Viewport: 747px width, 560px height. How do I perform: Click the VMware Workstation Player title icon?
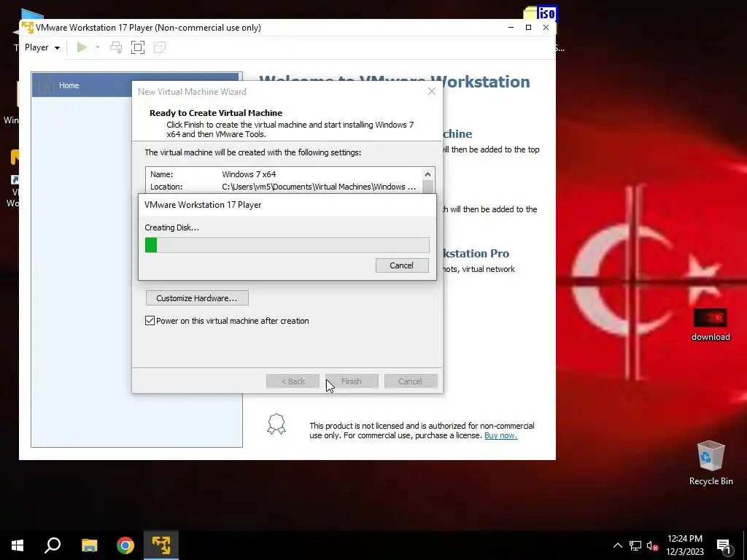(x=28, y=27)
